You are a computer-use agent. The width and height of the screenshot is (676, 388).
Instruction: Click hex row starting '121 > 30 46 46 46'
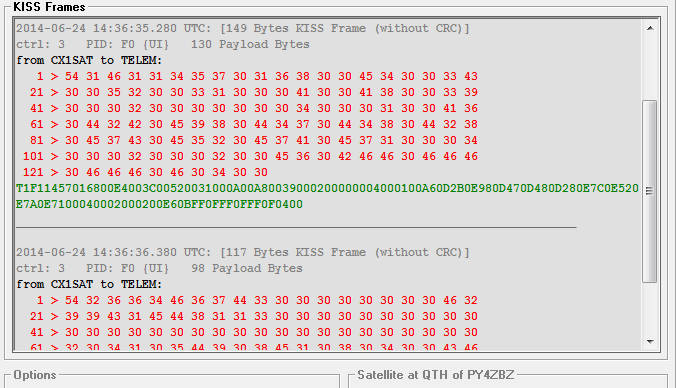pos(145,172)
